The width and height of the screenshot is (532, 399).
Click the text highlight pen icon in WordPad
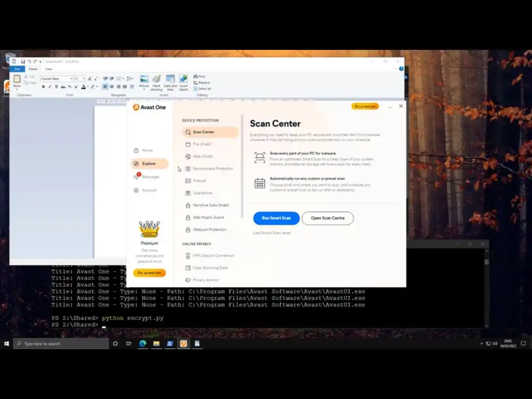[92, 87]
